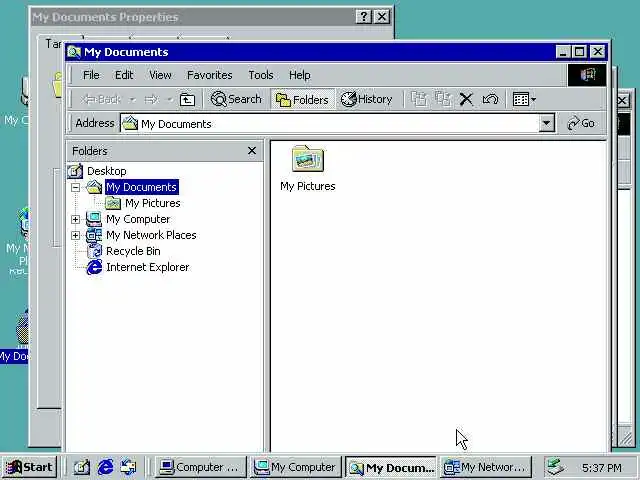The width and height of the screenshot is (640, 480).
Task: Select My Pictures in the folder tree
Action: click(x=153, y=203)
